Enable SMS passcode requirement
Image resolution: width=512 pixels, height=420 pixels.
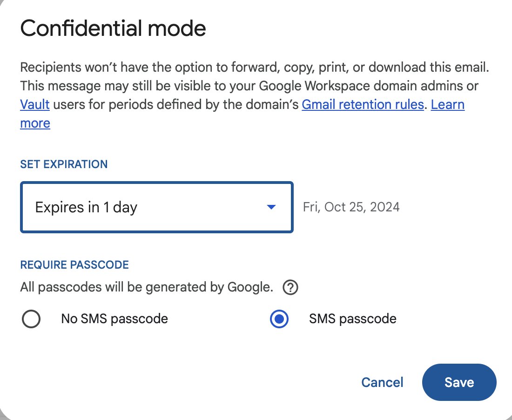pyautogui.click(x=279, y=319)
